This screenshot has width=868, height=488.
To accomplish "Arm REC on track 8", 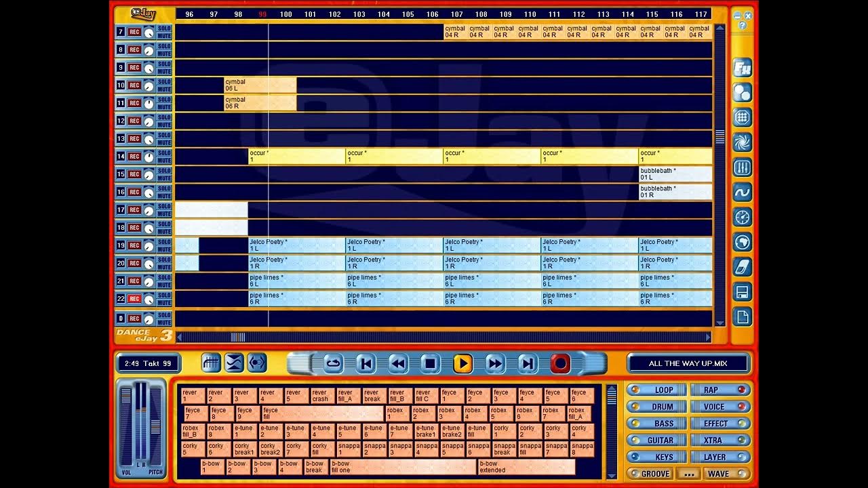I will pyautogui.click(x=134, y=49).
